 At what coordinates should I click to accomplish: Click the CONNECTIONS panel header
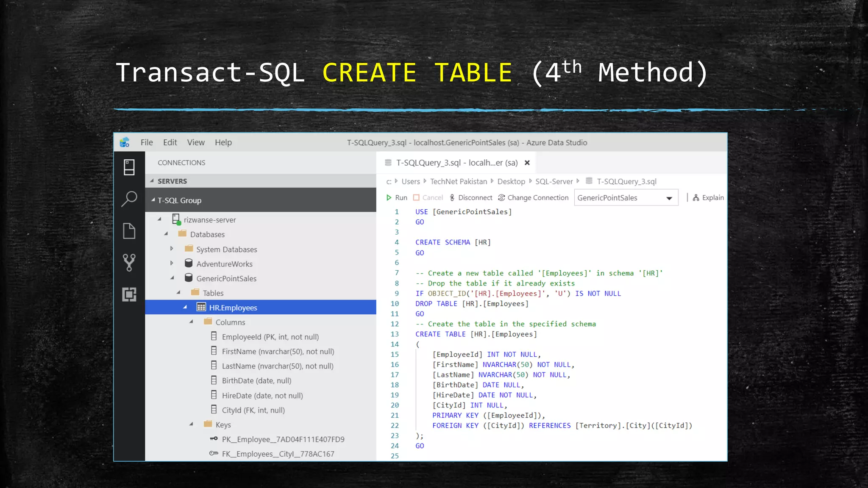(x=181, y=163)
